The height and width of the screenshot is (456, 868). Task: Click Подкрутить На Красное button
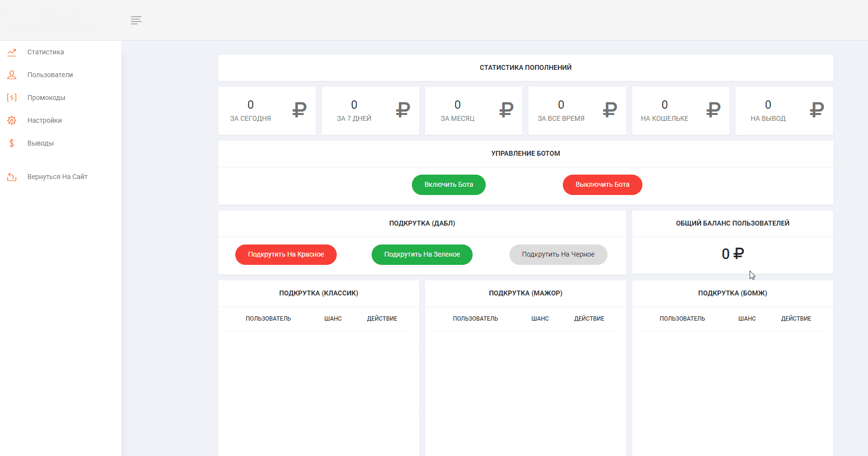286,255
